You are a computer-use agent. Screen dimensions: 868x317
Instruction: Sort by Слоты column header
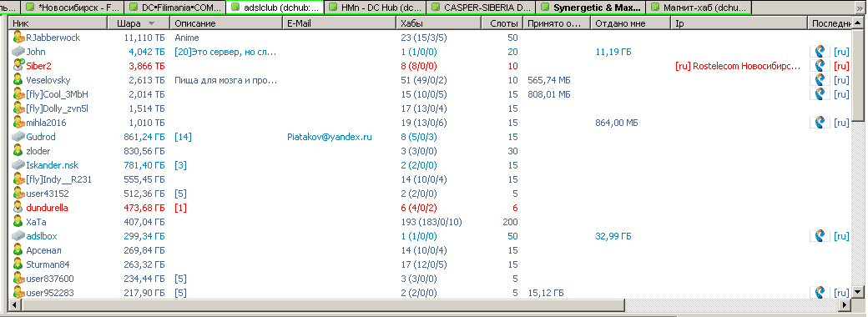click(502, 23)
